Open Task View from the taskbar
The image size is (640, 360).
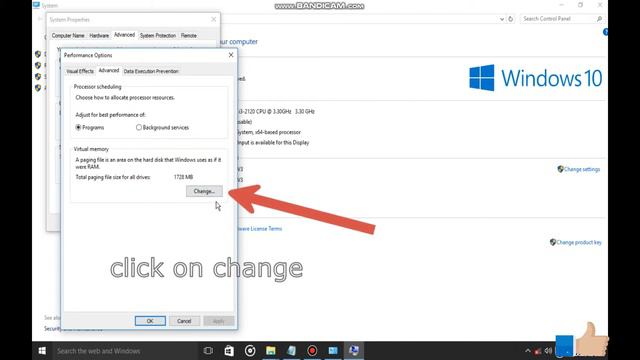(x=208, y=351)
